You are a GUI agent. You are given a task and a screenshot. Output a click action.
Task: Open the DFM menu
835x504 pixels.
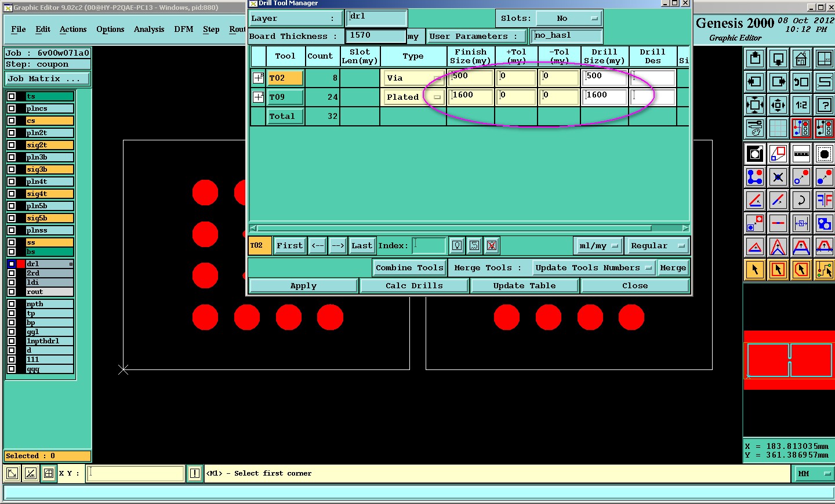click(x=184, y=29)
